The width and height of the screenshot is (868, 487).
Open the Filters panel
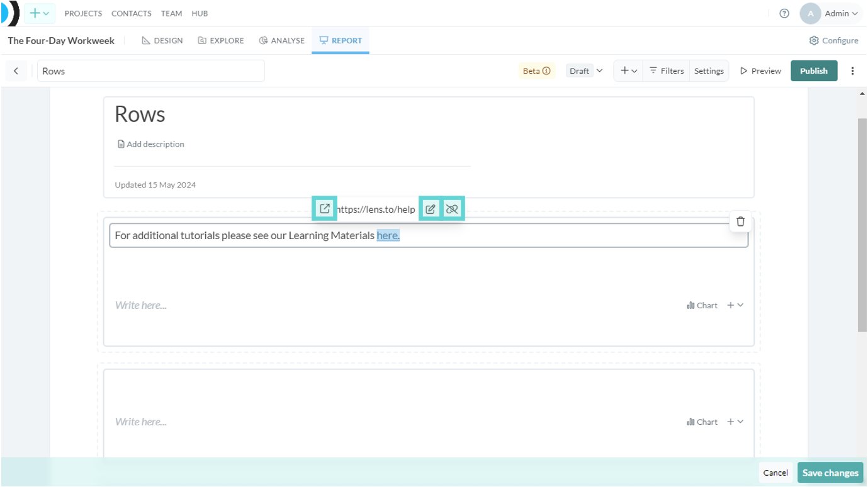(666, 71)
